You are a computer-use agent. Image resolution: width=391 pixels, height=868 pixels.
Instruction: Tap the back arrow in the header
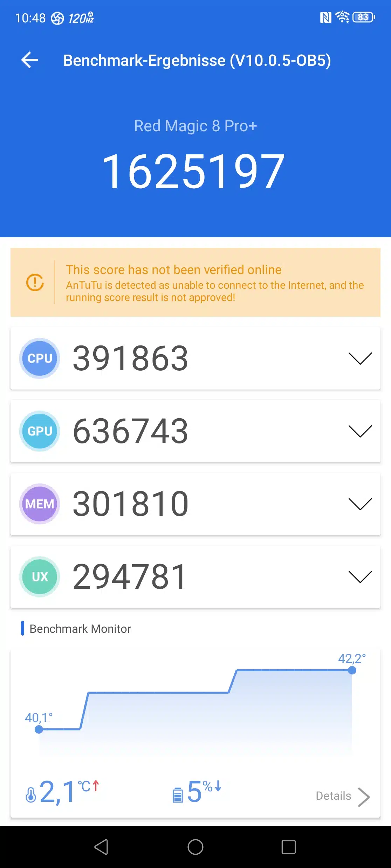[x=29, y=60]
